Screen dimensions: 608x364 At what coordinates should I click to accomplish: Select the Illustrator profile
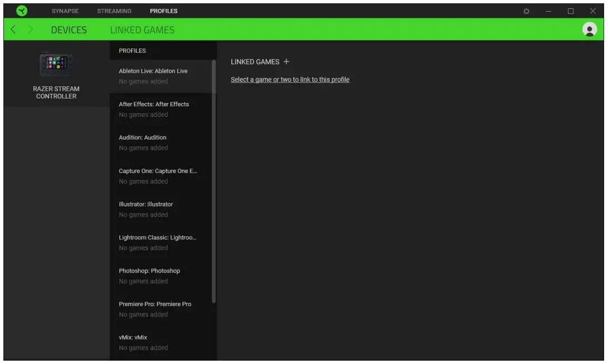point(161,209)
